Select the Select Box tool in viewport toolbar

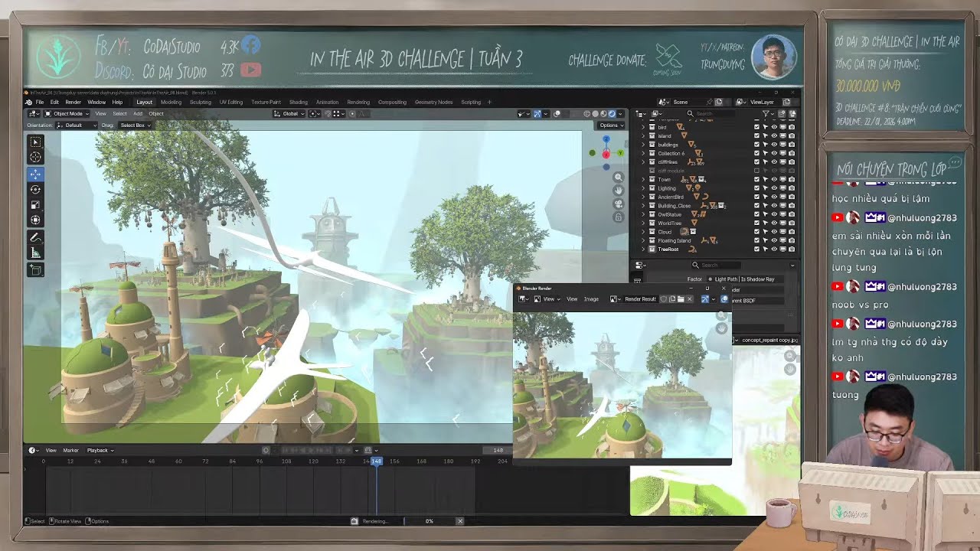click(x=35, y=142)
